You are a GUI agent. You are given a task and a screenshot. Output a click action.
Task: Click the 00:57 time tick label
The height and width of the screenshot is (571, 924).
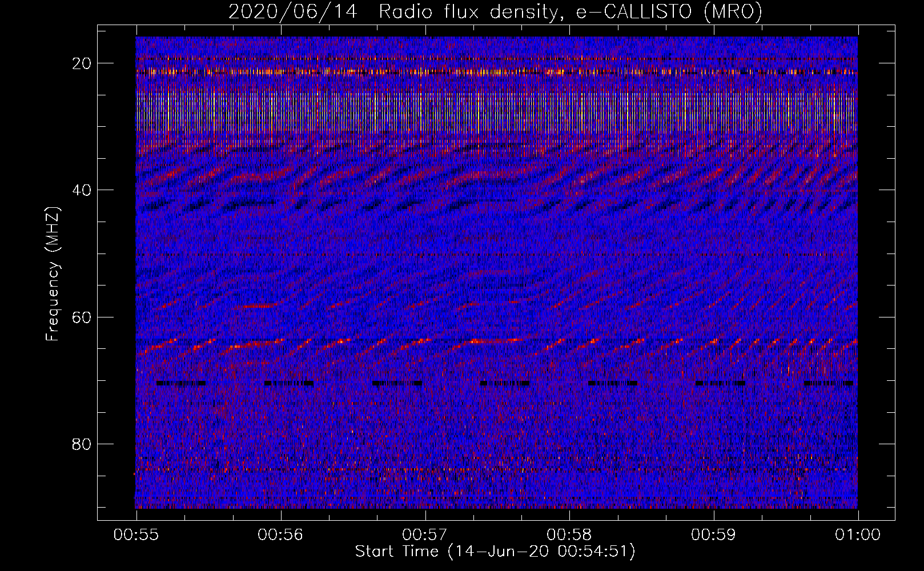point(425,534)
